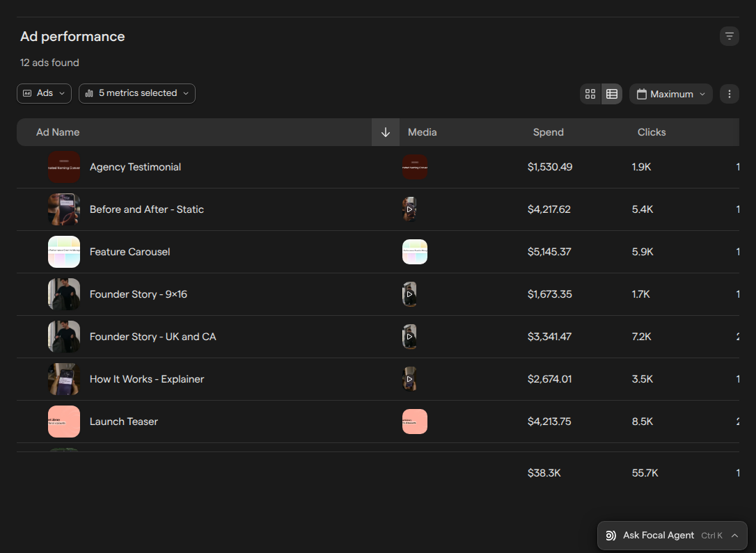The image size is (756, 553).
Task: Toggle sort direction arrow on Ad Name
Action: tap(385, 132)
